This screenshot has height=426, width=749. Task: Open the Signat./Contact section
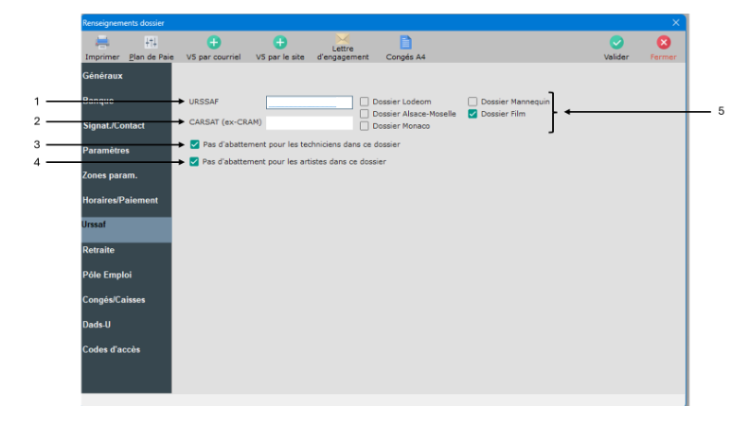pos(126,126)
